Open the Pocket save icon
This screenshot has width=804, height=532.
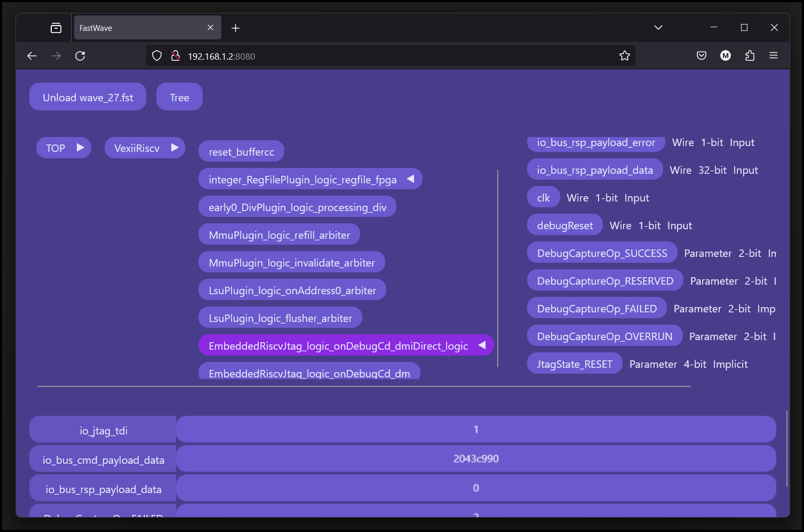coord(702,55)
